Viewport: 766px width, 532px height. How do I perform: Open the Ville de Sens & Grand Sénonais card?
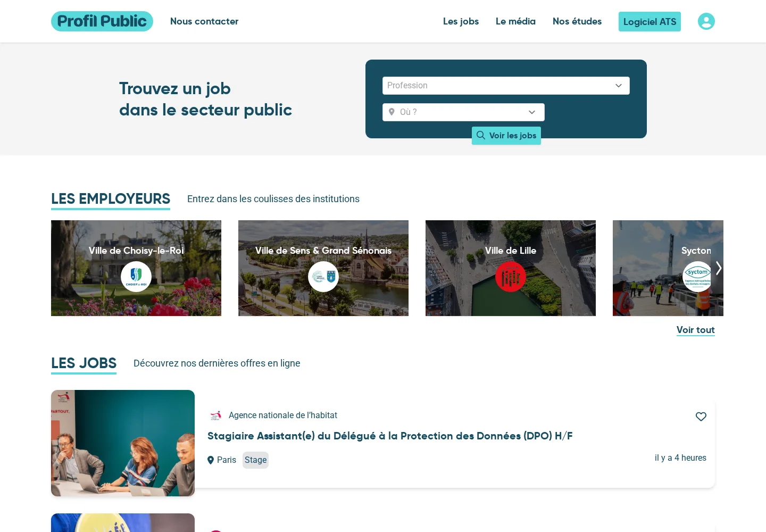pos(323,268)
